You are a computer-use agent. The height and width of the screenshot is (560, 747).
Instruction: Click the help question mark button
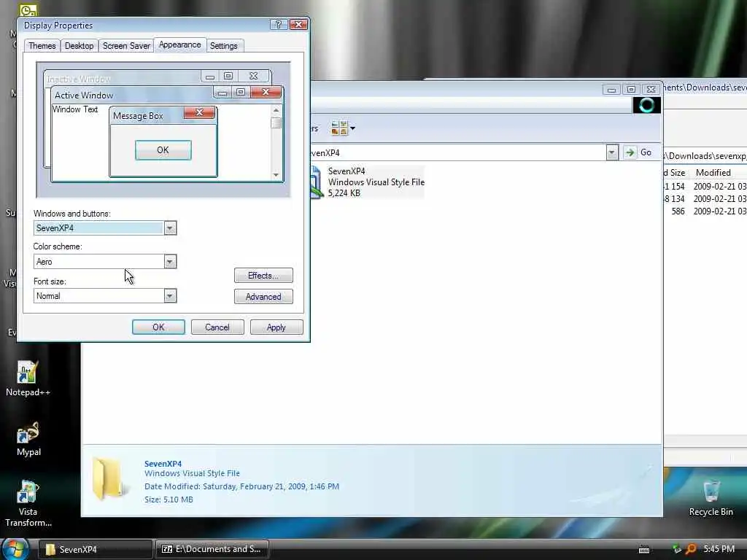pos(279,25)
